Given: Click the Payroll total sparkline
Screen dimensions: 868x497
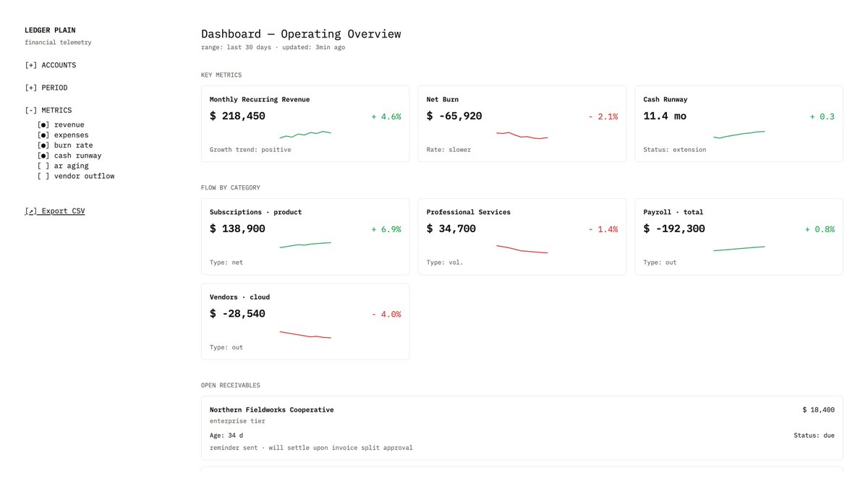Looking at the screenshot, I should coord(739,247).
